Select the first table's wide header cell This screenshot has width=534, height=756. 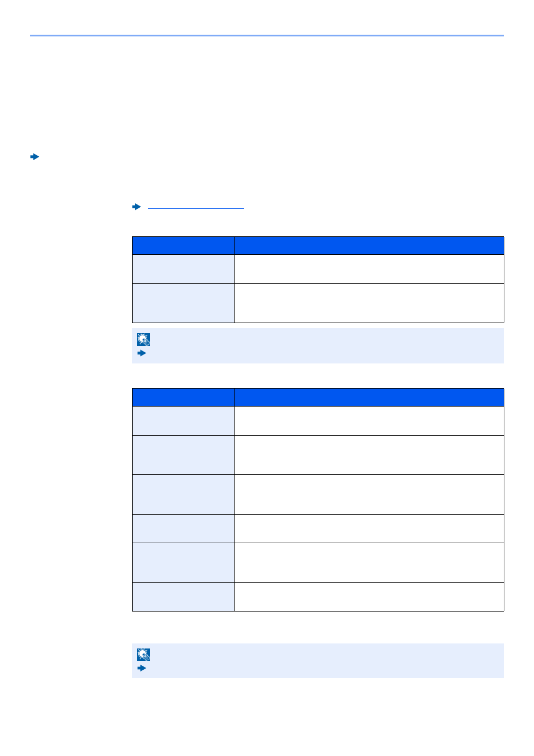point(369,246)
